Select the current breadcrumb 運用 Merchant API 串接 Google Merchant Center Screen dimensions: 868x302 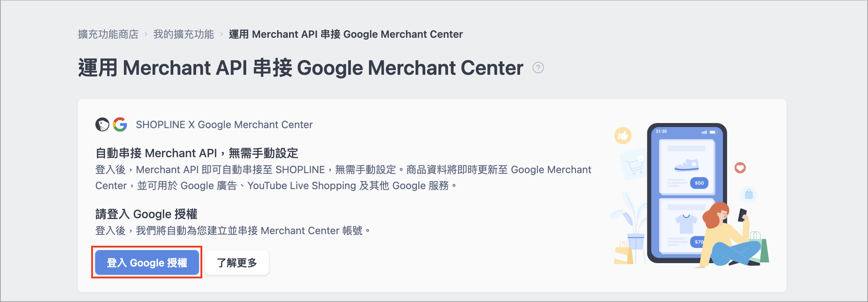coord(346,34)
